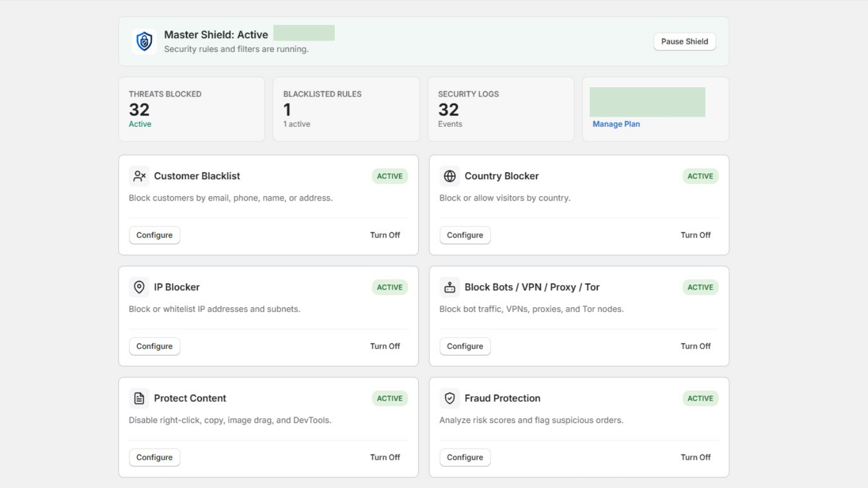Configure the Customer Blacklist
Screen dimensions: 868x488
point(155,235)
